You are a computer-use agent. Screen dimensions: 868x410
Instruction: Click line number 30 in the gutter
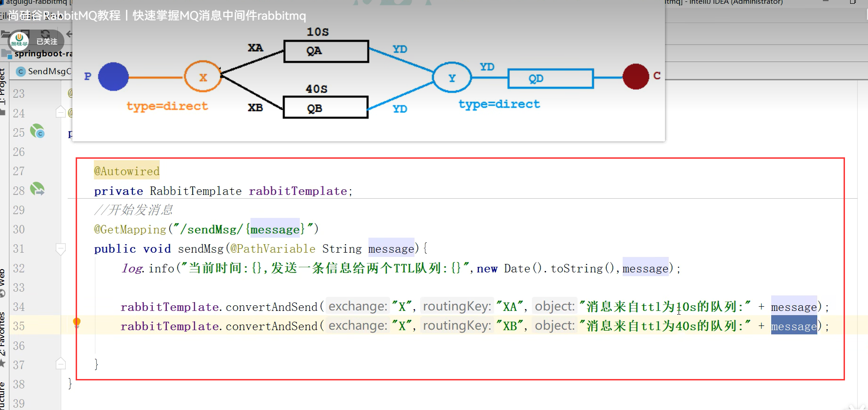[19, 229]
